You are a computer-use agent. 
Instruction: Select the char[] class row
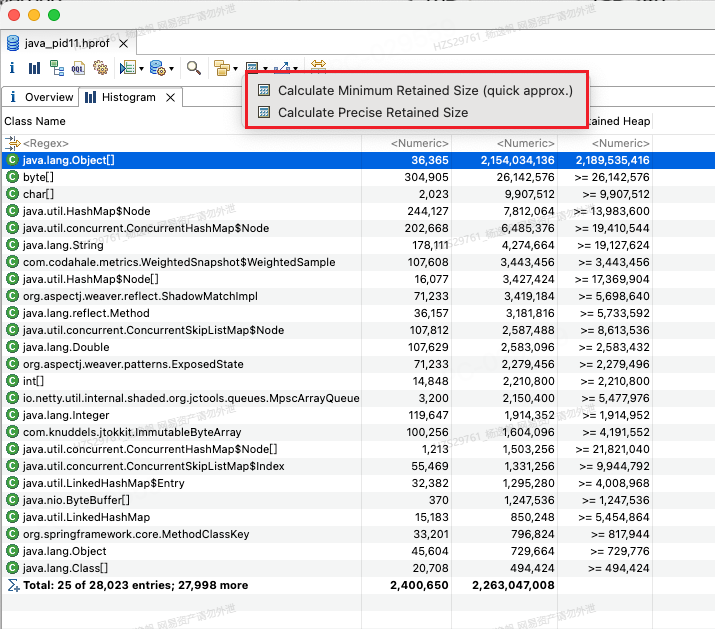(358, 194)
